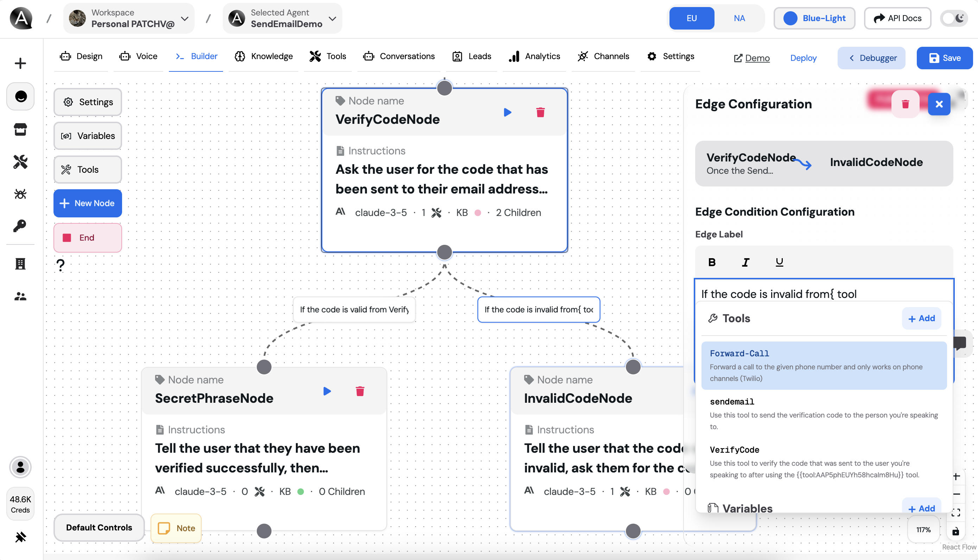Open the key icon in left sidebar
The width and height of the screenshot is (978, 560).
click(20, 226)
